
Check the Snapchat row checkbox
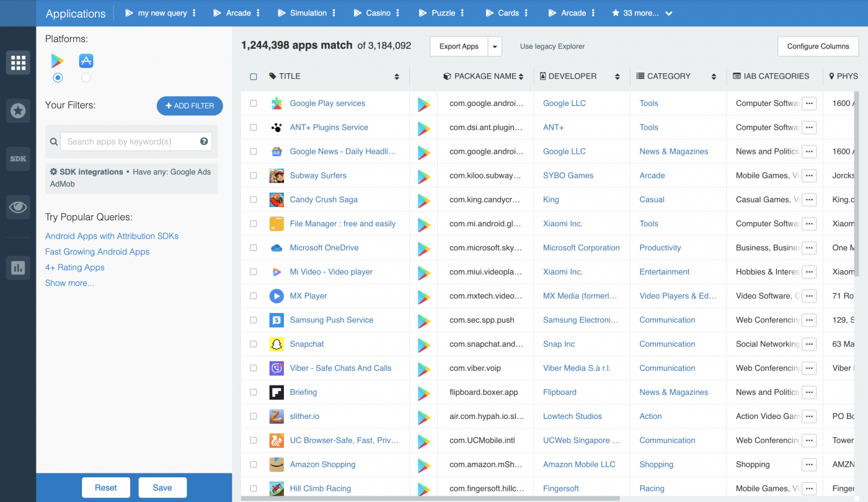(x=254, y=344)
